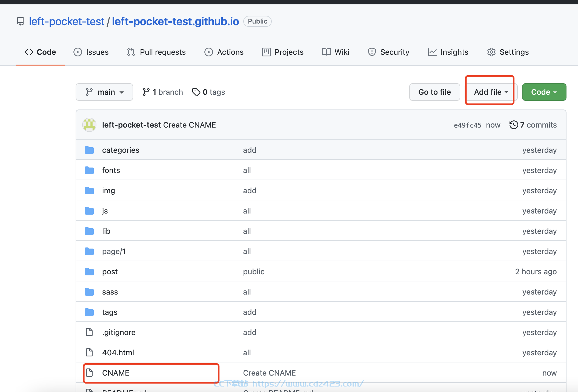Image resolution: width=578 pixels, height=392 pixels.
Task: Open the left-pocket-test.github.io repository link
Action: point(175,21)
